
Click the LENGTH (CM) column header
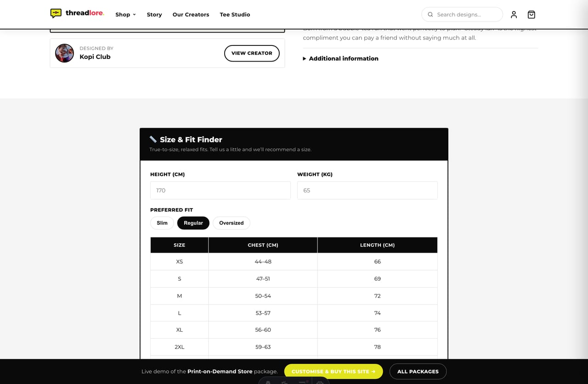point(377,245)
